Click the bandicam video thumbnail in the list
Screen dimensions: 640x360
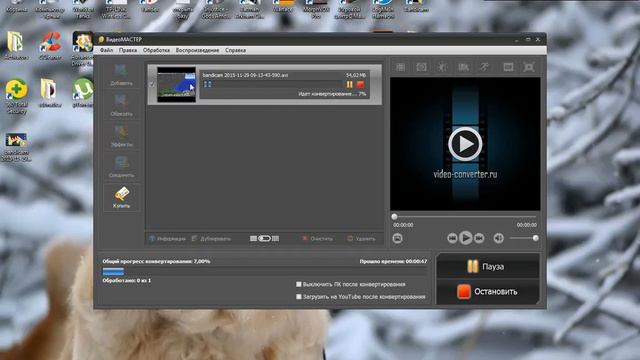point(176,84)
